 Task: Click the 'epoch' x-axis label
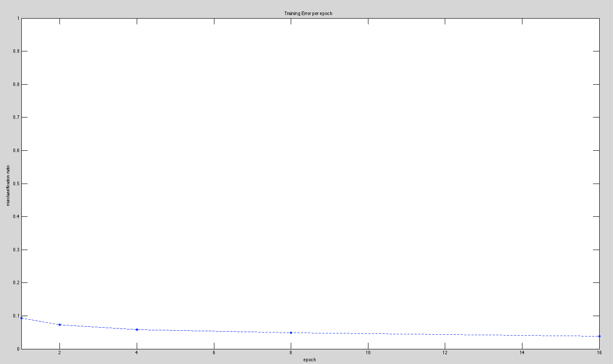point(309,360)
